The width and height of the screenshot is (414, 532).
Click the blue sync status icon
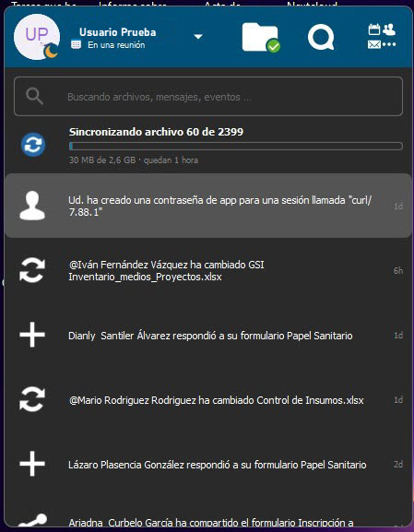(x=33, y=145)
